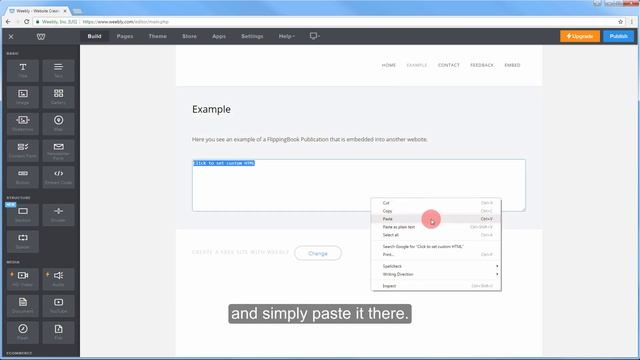Open the Build tab
640x360 pixels.
94,36
